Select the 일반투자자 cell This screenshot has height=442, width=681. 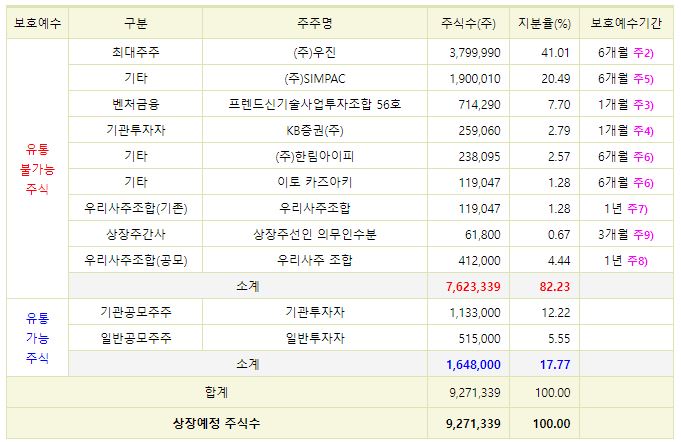tap(315, 338)
